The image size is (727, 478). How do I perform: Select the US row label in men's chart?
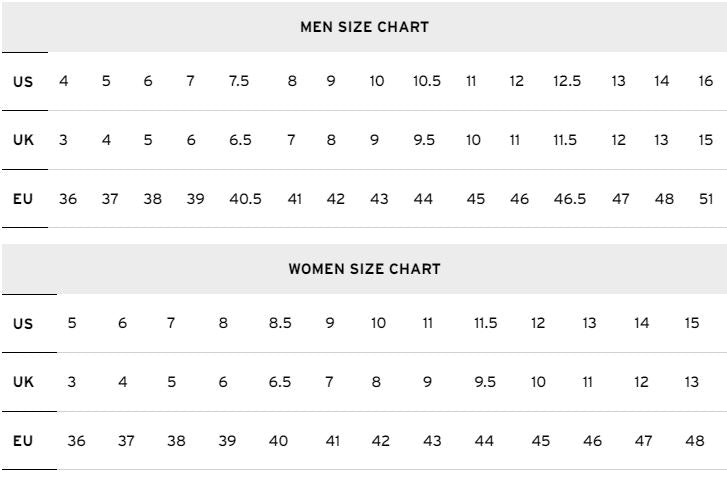click(x=23, y=81)
